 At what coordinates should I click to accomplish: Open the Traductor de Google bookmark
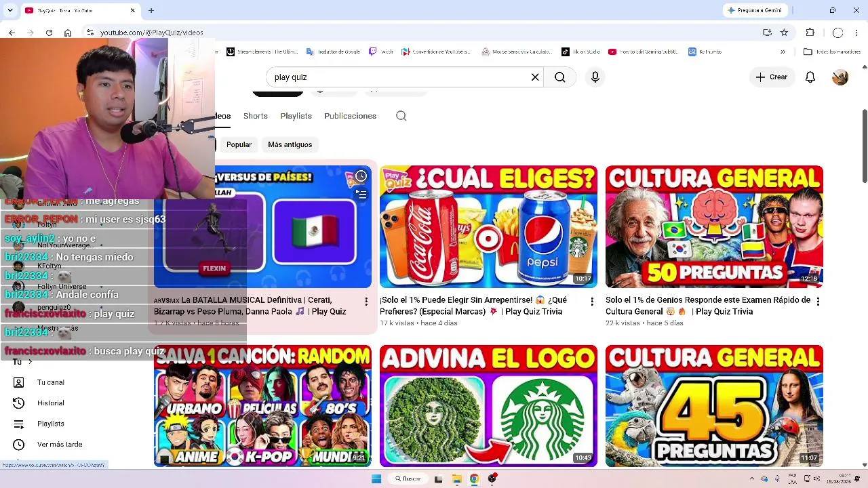(333, 52)
